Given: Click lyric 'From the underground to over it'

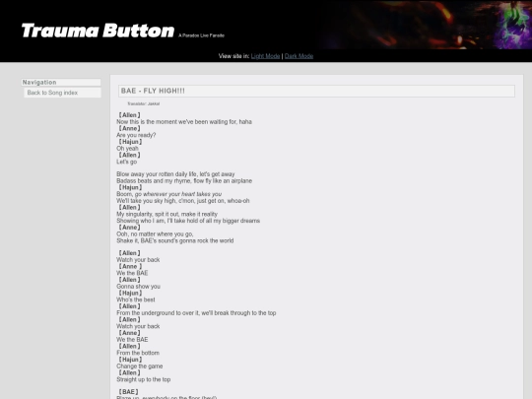Looking at the screenshot, I should 196,313.
